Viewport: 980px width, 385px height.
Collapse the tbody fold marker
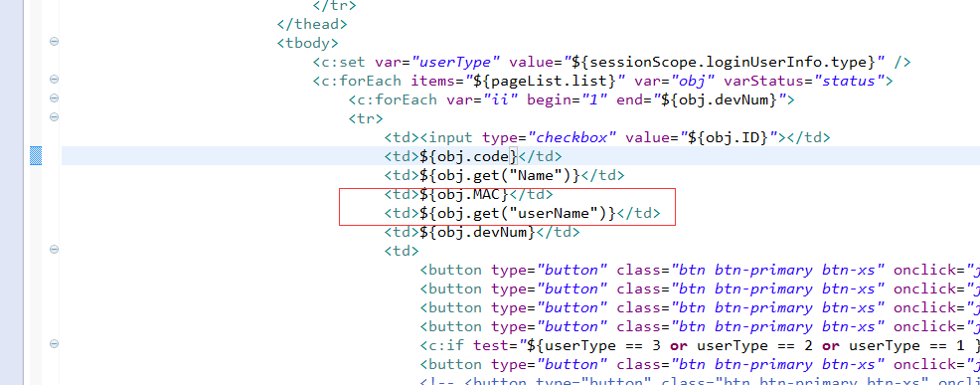[x=54, y=42]
